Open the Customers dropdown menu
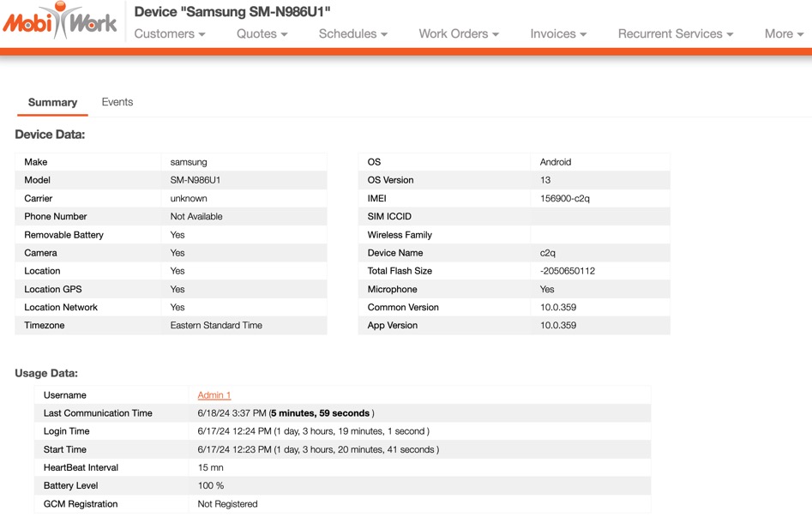Screen dimensions: 812x529 (x=170, y=34)
